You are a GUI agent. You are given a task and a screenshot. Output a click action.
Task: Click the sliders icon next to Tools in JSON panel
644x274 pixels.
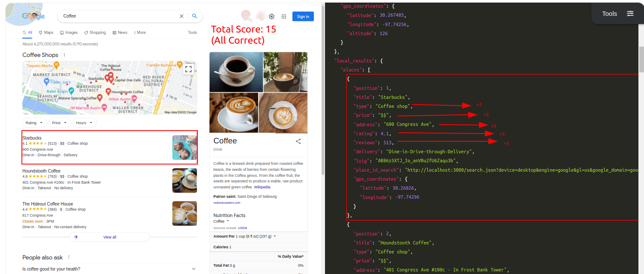click(x=630, y=14)
